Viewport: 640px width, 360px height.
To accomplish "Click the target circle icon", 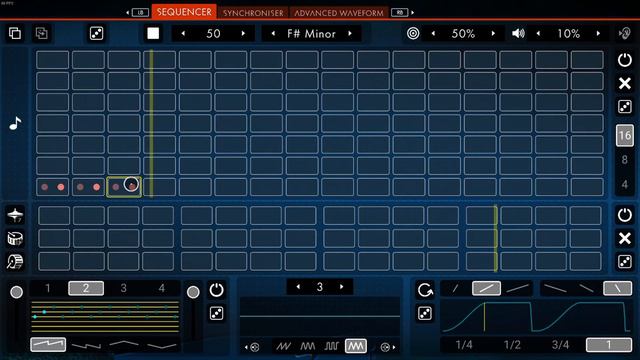I will [413, 33].
